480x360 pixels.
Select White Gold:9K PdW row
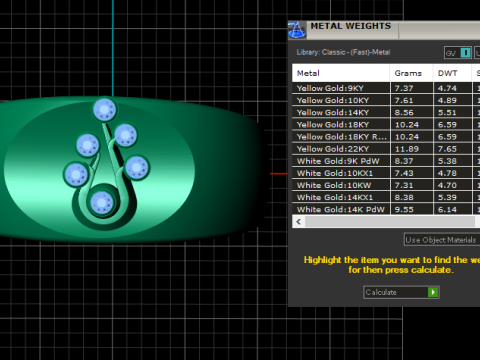click(386, 161)
